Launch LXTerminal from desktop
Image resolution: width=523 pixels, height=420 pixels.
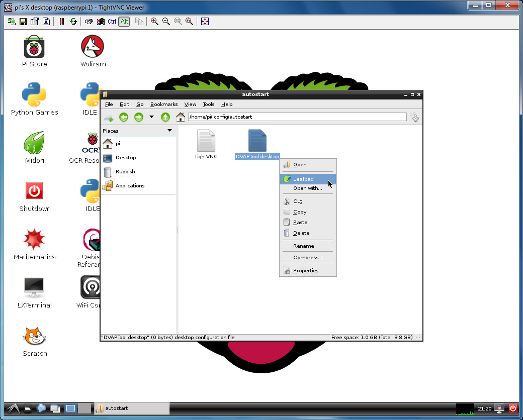tap(34, 293)
